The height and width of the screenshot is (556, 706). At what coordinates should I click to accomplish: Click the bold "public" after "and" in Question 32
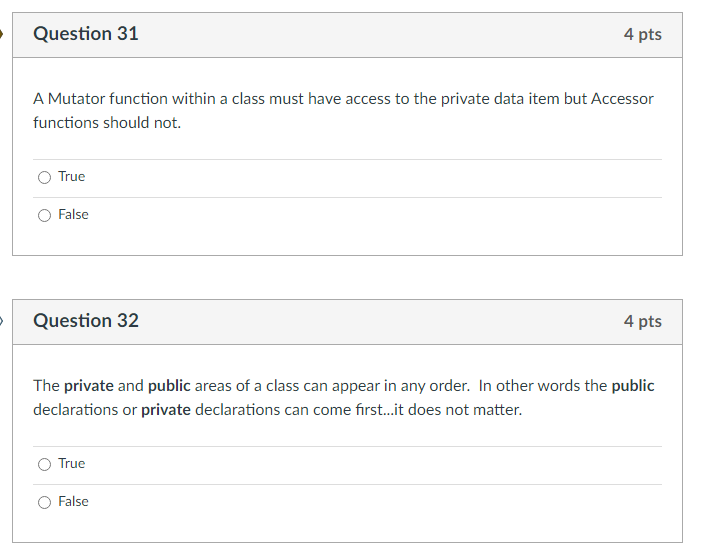[x=169, y=386]
